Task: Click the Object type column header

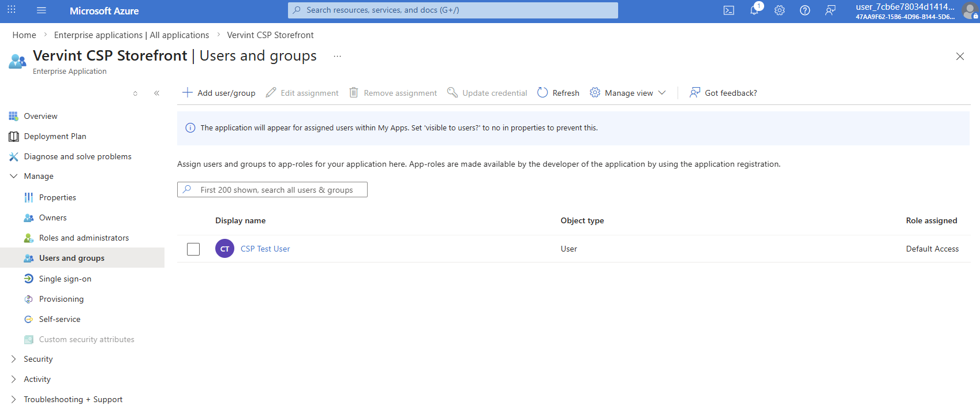Action: click(x=582, y=220)
